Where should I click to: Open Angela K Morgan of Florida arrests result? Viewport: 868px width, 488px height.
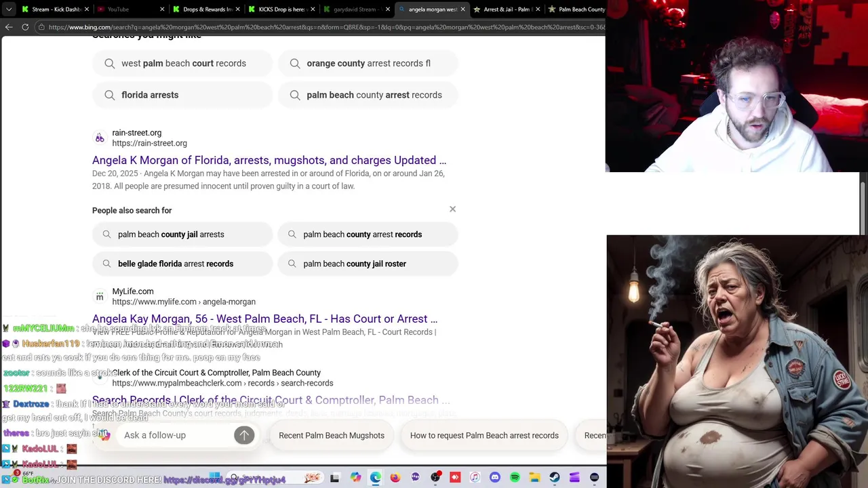pyautogui.click(x=269, y=161)
